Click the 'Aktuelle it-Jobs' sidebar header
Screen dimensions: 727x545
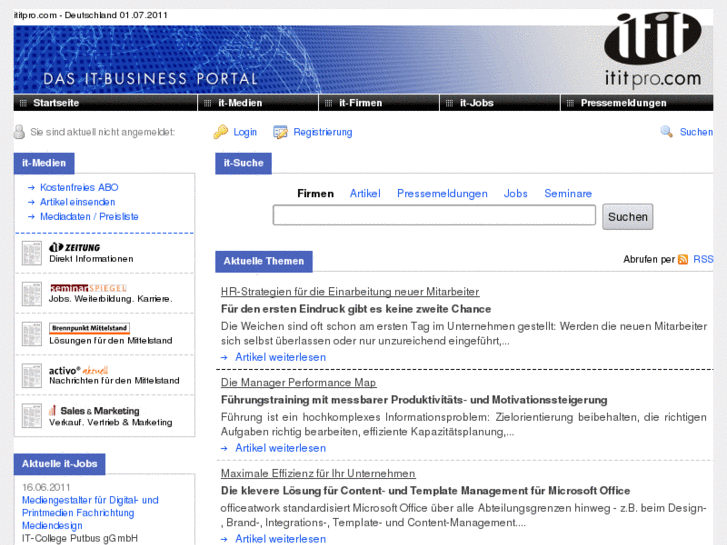(60, 464)
